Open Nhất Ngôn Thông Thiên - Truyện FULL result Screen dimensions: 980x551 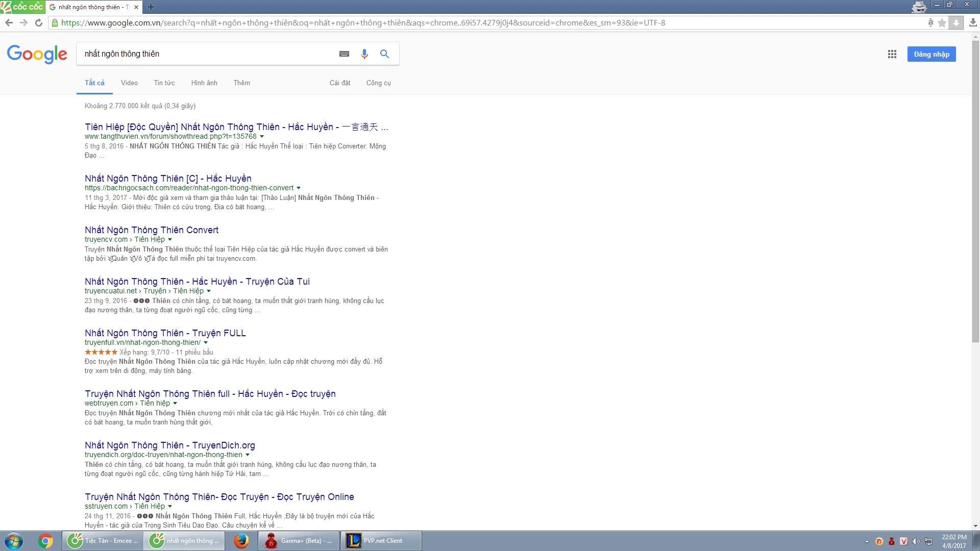[165, 333]
